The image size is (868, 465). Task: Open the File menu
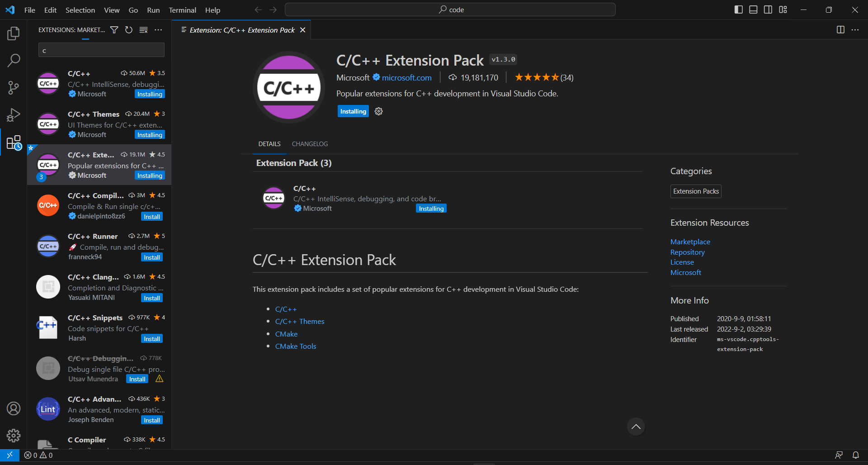[x=30, y=10]
